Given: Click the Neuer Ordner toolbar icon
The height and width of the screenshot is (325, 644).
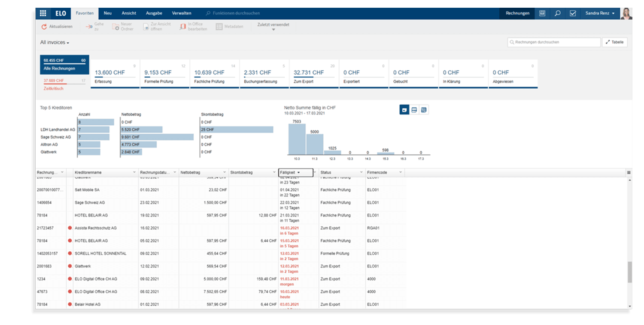Looking at the screenshot, I should click(115, 27).
